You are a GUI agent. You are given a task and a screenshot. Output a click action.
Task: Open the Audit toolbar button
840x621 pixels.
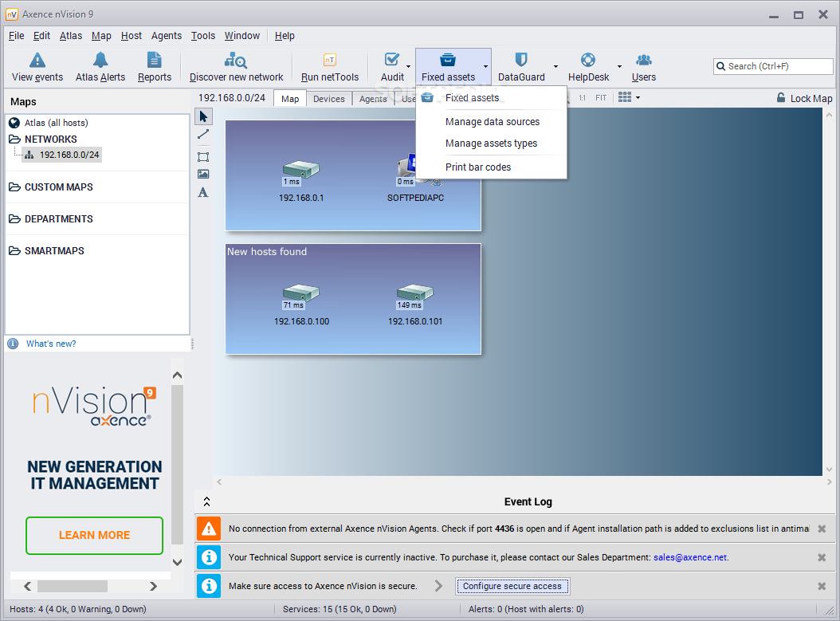(392, 67)
